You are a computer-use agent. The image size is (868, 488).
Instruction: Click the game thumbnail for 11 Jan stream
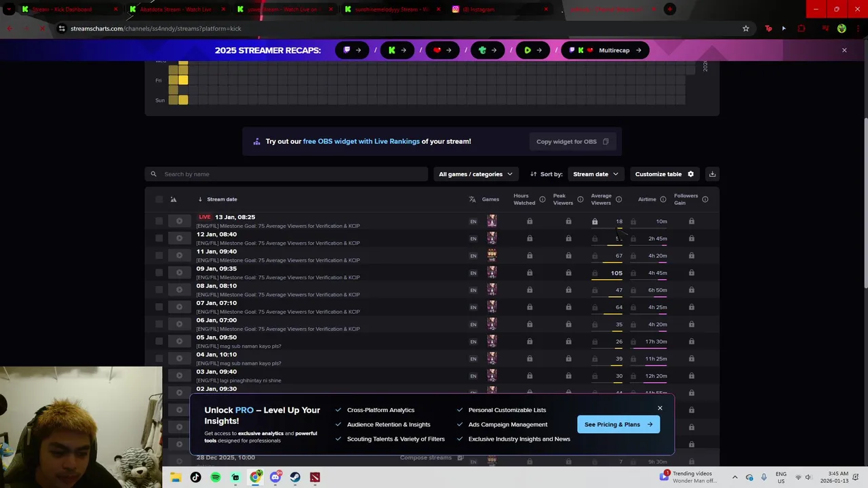click(x=492, y=256)
